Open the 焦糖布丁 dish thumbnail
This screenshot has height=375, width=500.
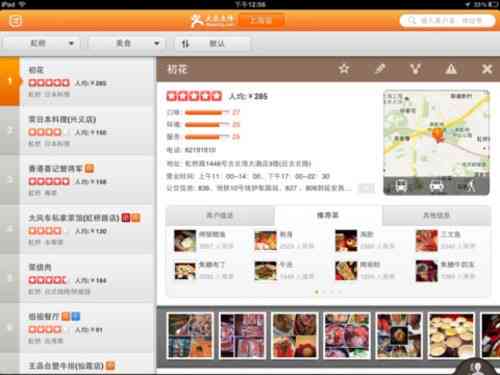185,270
